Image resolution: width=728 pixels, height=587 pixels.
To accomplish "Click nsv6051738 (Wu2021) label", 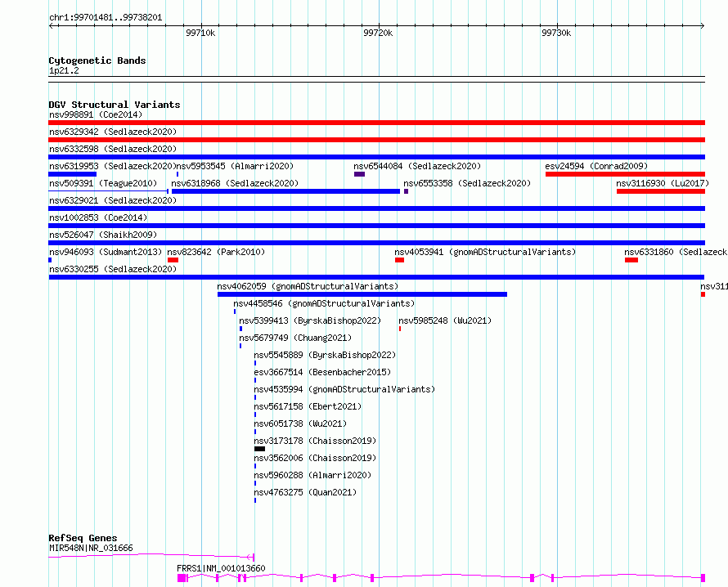I will point(300,423).
